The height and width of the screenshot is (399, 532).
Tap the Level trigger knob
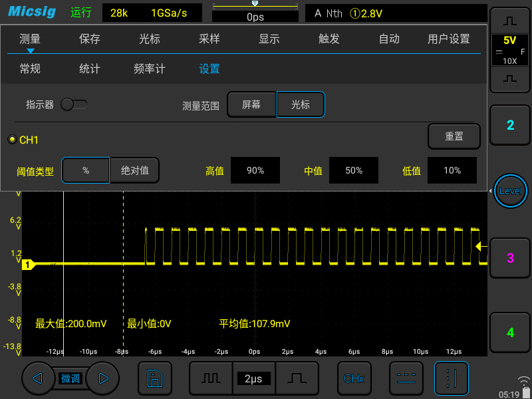click(x=510, y=191)
